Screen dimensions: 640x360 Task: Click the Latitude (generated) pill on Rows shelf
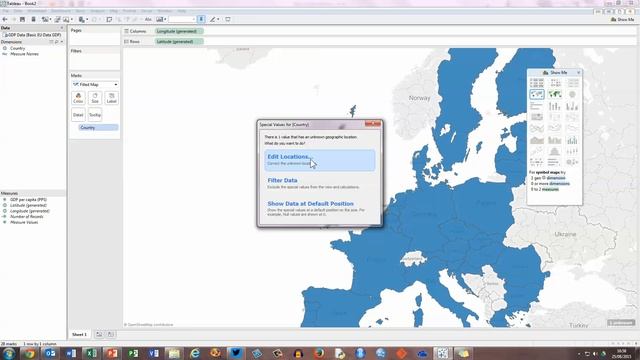click(x=179, y=41)
